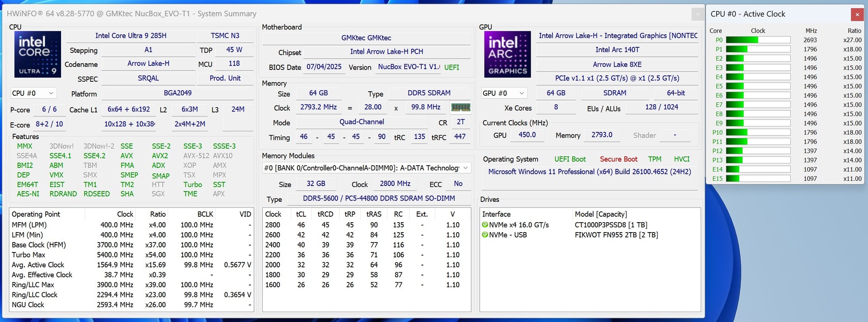This screenshot has width=868, height=322.
Task: Click the Model [Capacity] drives column header
Action: pyautogui.click(x=601, y=214)
